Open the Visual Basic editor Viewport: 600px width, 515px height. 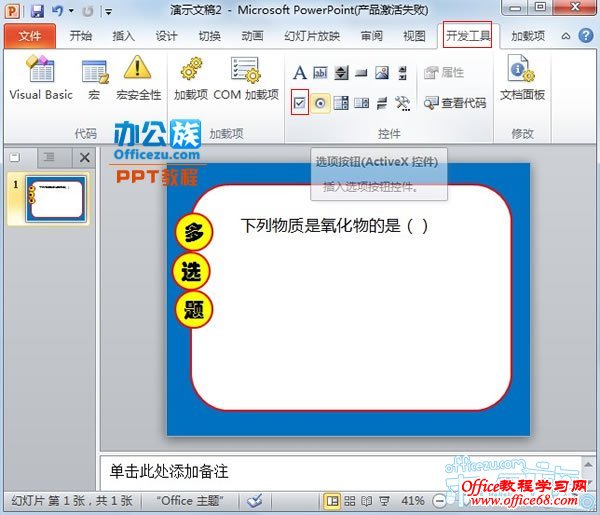pos(41,78)
